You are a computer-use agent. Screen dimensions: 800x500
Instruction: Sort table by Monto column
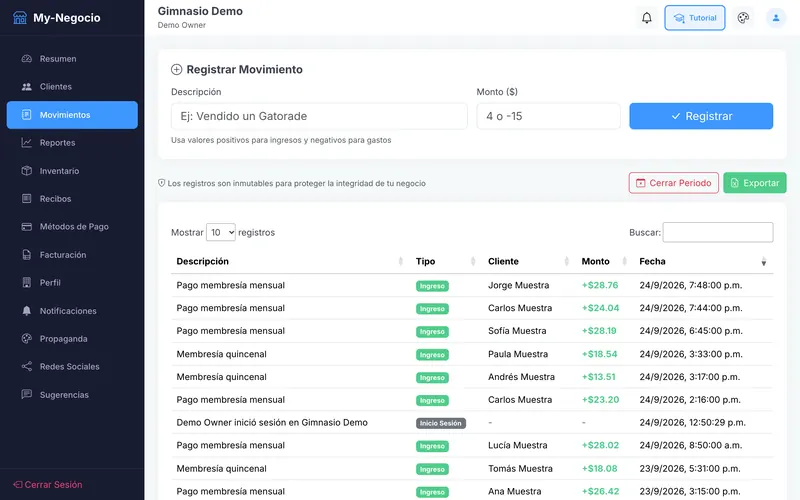pos(605,261)
